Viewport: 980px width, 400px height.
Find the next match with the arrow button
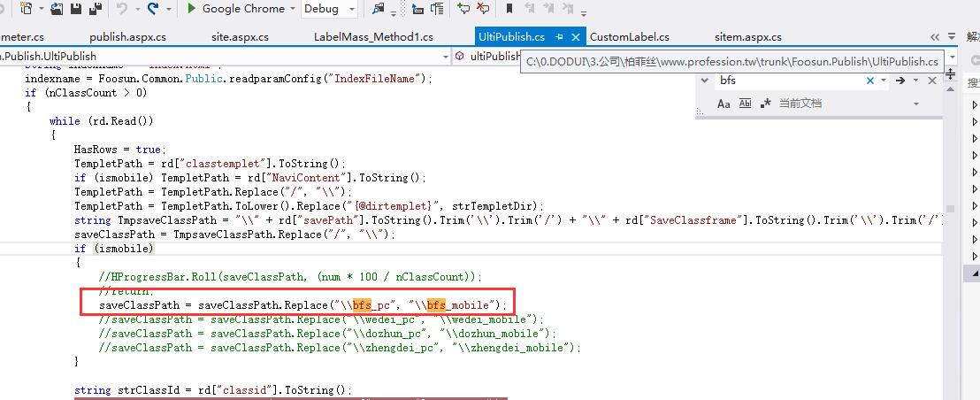(900, 80)
